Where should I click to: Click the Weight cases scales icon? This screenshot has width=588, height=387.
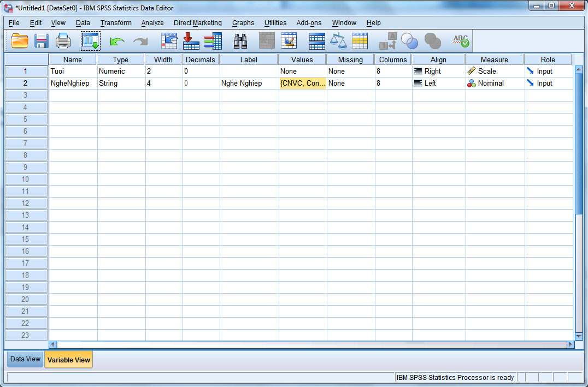pos(338,41)
